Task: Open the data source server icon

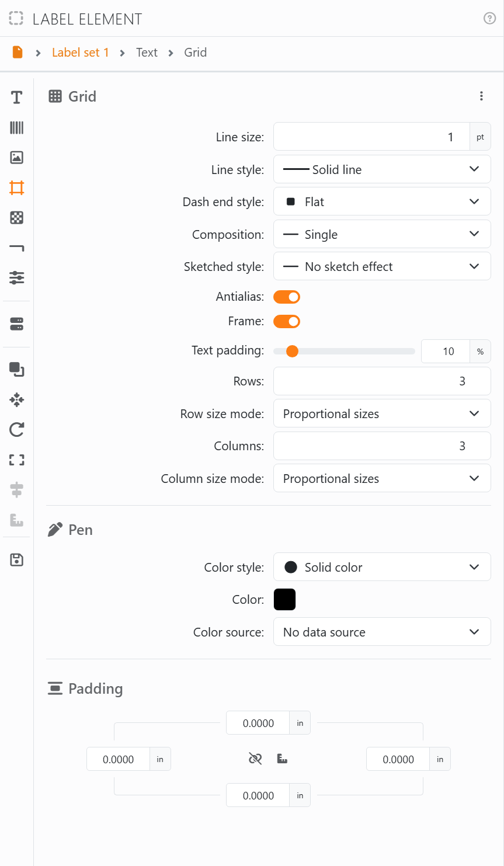Action: [16, 324]
